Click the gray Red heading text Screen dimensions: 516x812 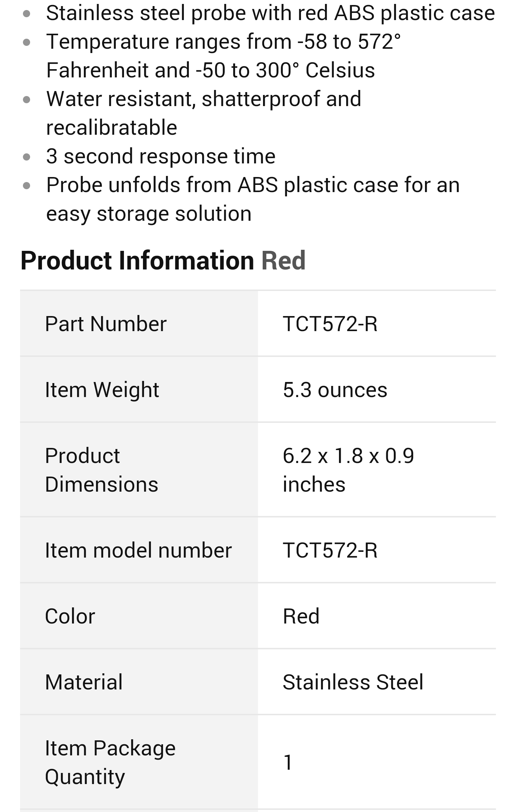pyautogui.click(x=283, y=260)
